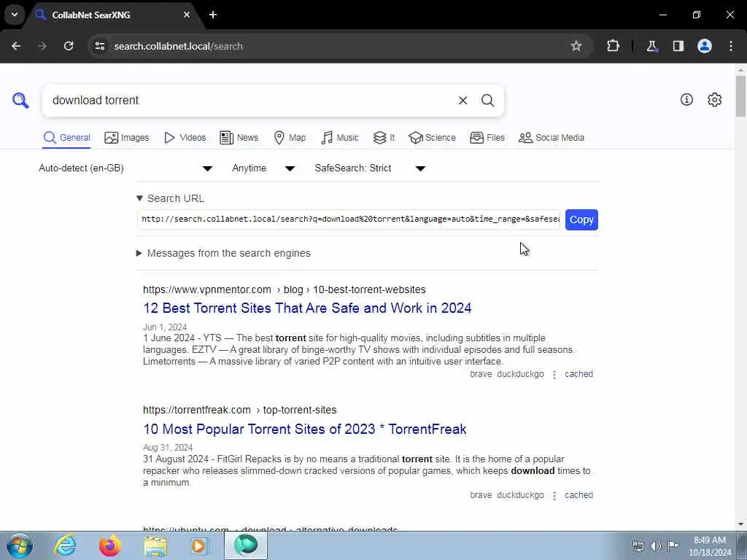Screen dimensions: 747x560
Task: Open the tab search dropdown arrow
Action: [x=15, y=15]
